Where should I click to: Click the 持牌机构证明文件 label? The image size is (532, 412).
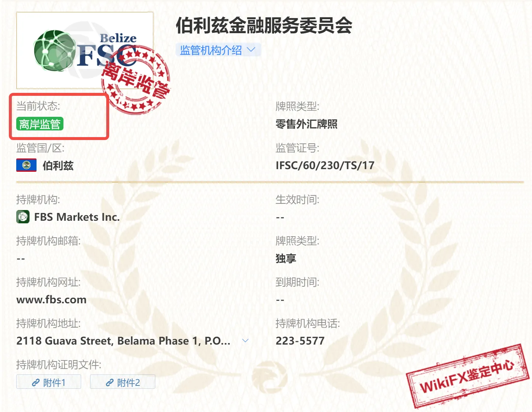pyautogui.click(x=59, y=364)
